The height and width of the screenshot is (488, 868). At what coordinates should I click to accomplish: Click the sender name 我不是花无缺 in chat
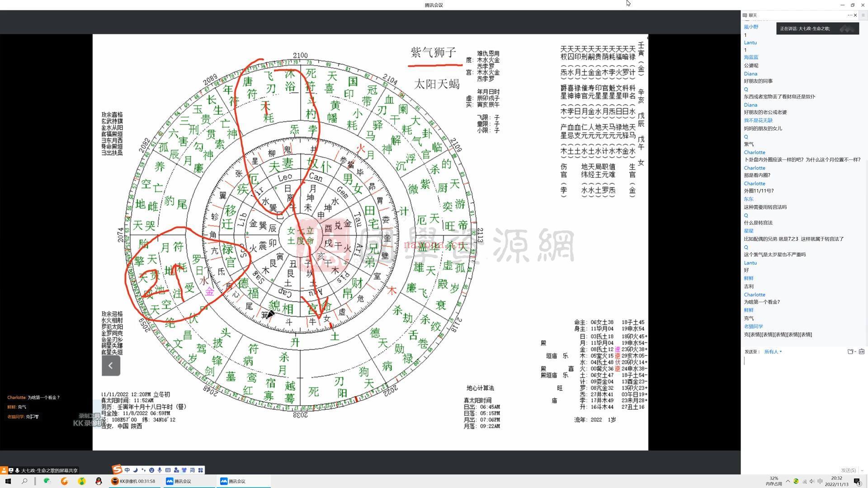[758, 121]
